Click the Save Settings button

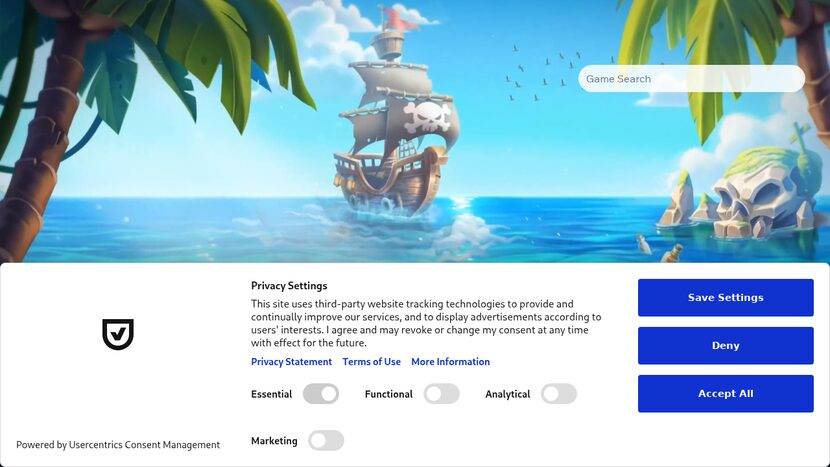pos(726,298)
